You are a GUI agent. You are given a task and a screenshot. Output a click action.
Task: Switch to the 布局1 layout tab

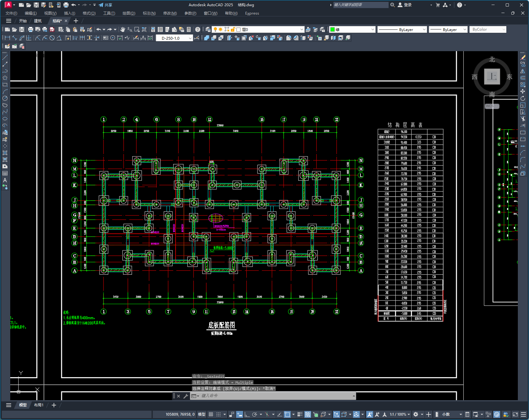pos(39,405)
